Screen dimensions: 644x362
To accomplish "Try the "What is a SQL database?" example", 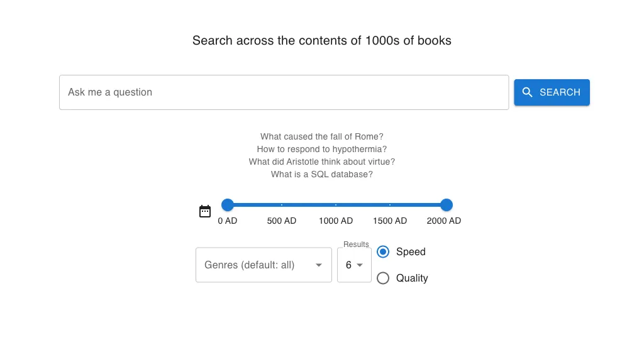I will point(322,174).
